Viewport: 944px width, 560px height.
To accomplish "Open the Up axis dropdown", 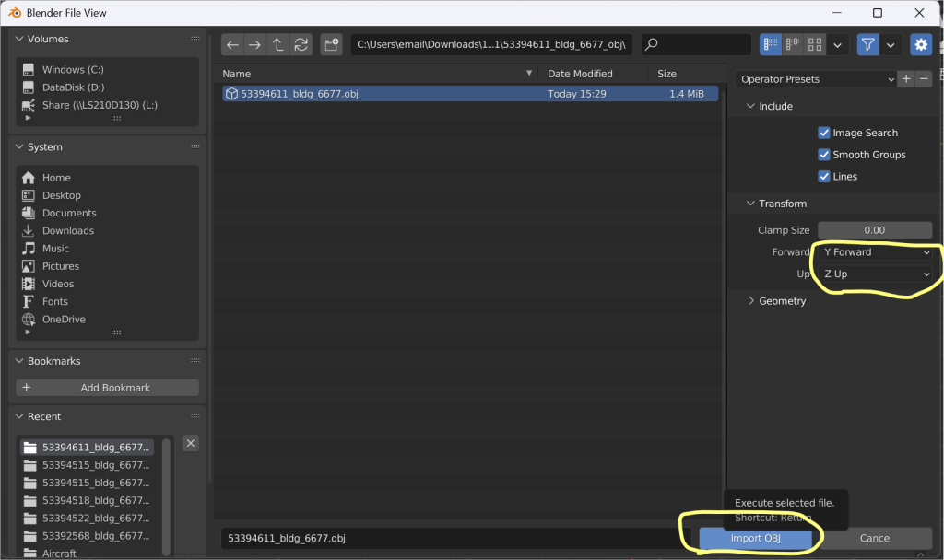I will [876, 274].
